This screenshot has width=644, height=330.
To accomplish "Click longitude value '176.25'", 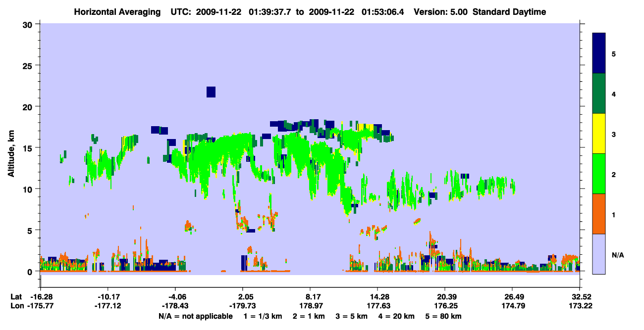I will [x=445, y=306].
